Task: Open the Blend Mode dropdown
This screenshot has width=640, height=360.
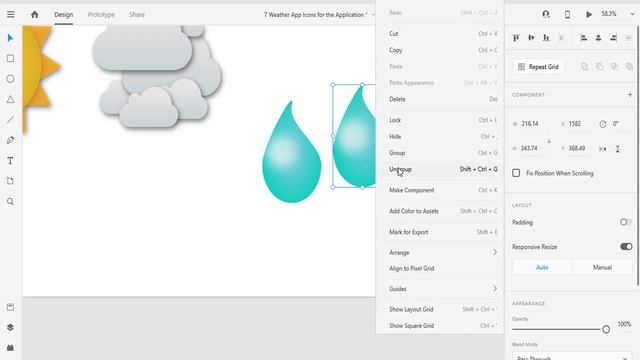Action: 572,357
